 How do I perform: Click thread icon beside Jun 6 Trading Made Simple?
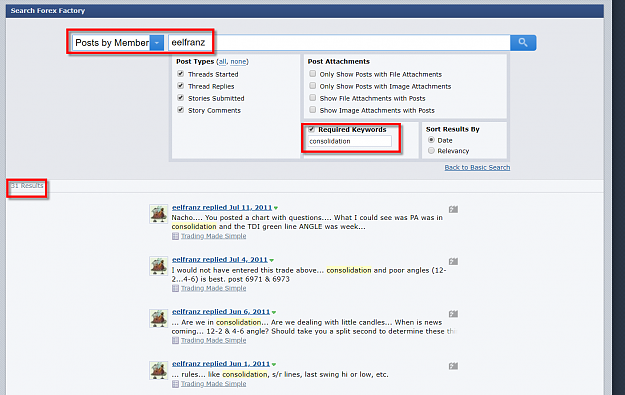click(x=175, y=340)
